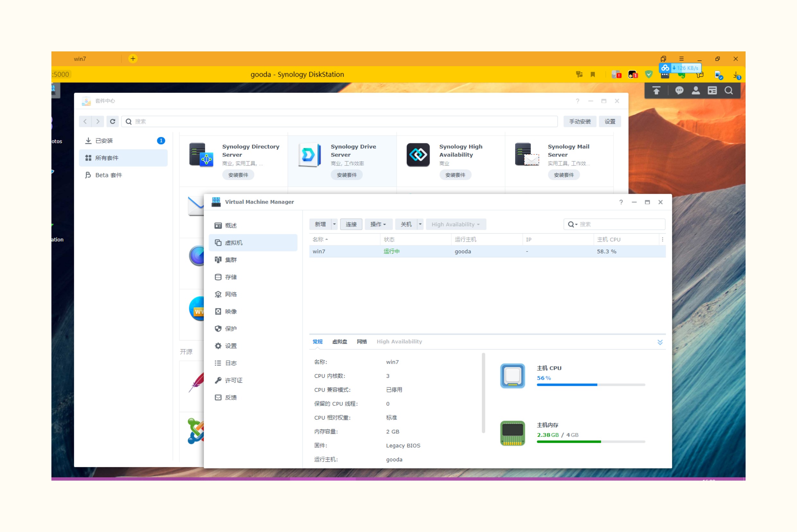The image size is (797, 532).
Task: Open the DSM user account menu icon
Action: pos(695,91)
